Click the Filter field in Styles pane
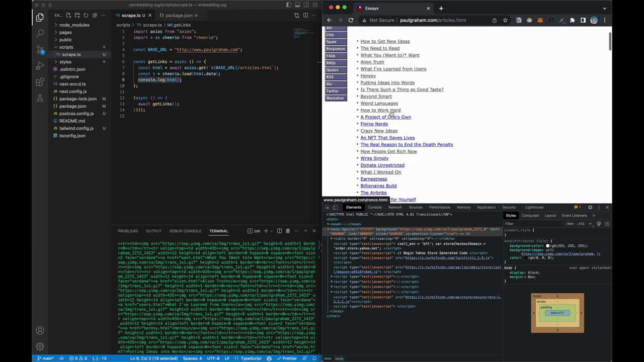Viewport: 644px width, 362px height. [533, 224]
